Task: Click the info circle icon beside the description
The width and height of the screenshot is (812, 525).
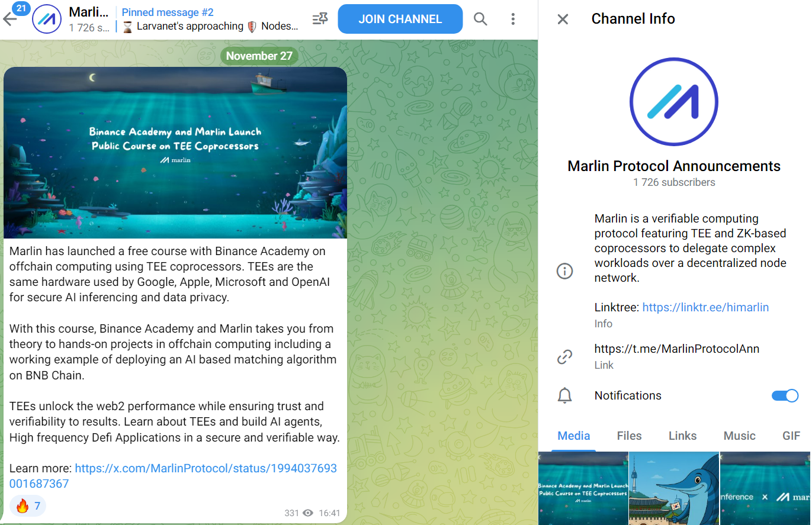Action: click(564, 271)
